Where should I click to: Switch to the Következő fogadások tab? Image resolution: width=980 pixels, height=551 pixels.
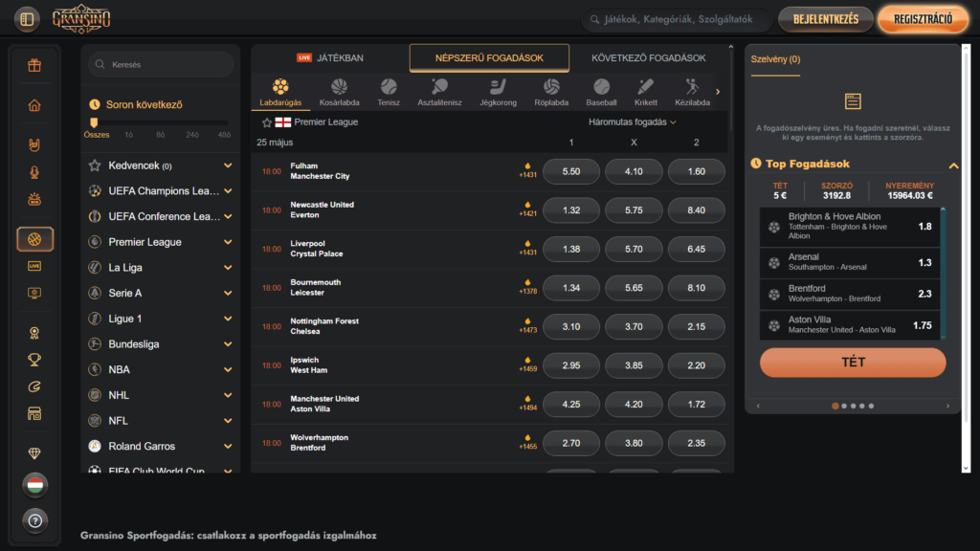click(x=648, y=58)
